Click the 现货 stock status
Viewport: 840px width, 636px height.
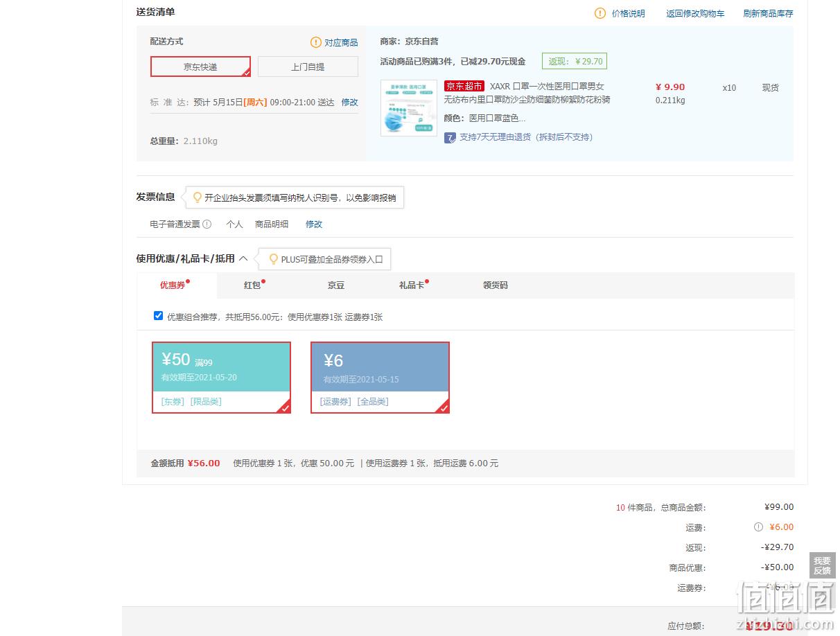(771, 88)
